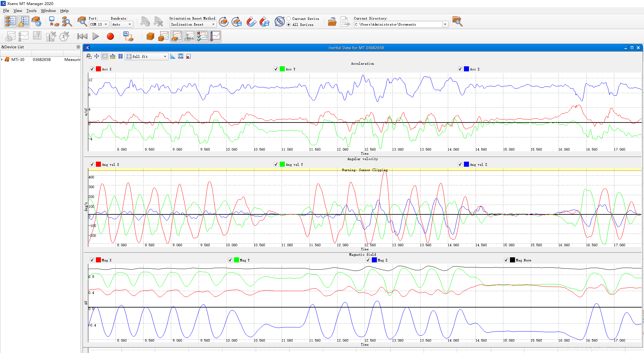
Task: Click the play button in toolbar
Action: (x=96, y=37)
